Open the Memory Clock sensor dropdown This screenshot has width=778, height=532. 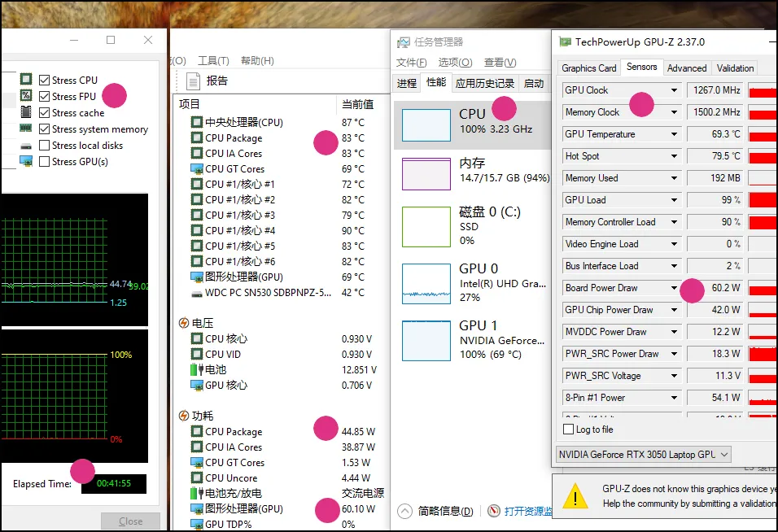tap(674, 112)
